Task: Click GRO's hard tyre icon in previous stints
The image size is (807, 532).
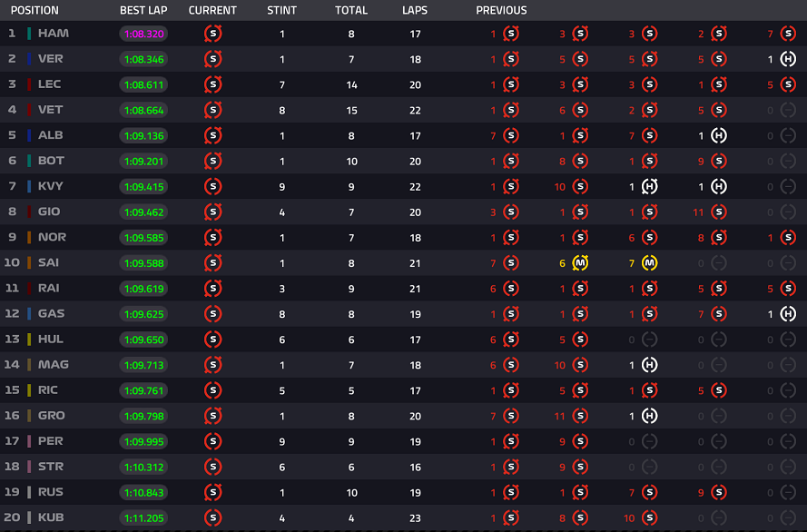Action: point(650,416)
